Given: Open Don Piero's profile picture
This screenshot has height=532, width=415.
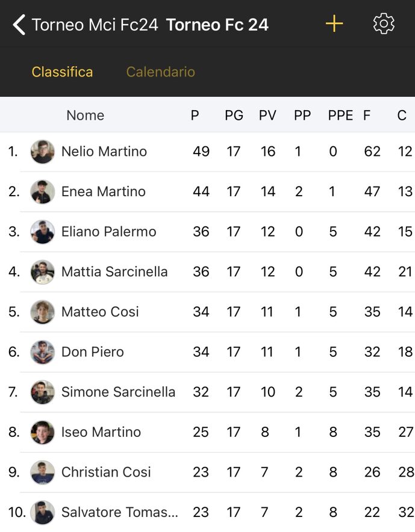Looking at the screenshot, I should 43,352.
